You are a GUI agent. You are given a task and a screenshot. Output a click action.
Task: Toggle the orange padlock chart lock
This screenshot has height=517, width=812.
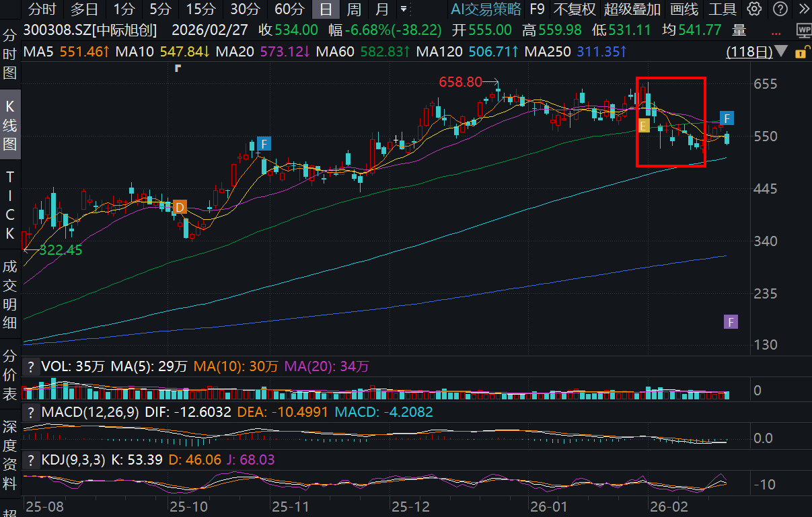point(801,52)
